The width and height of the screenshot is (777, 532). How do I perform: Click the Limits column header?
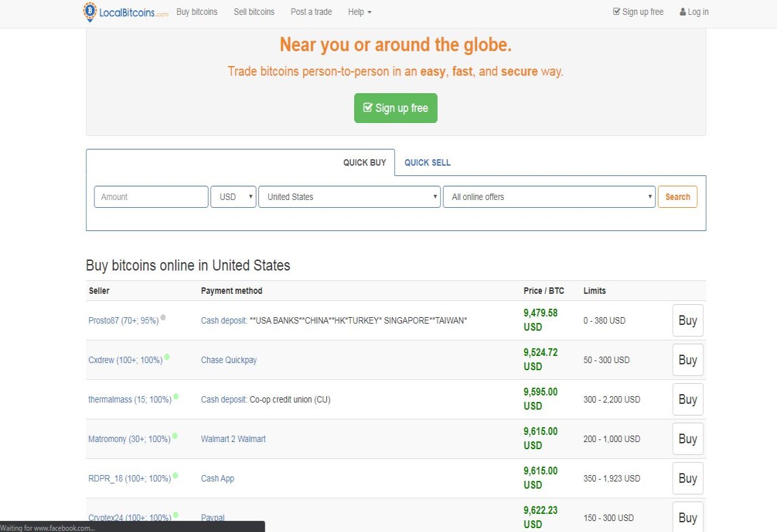pyautogui.click(x=594, y=291)
